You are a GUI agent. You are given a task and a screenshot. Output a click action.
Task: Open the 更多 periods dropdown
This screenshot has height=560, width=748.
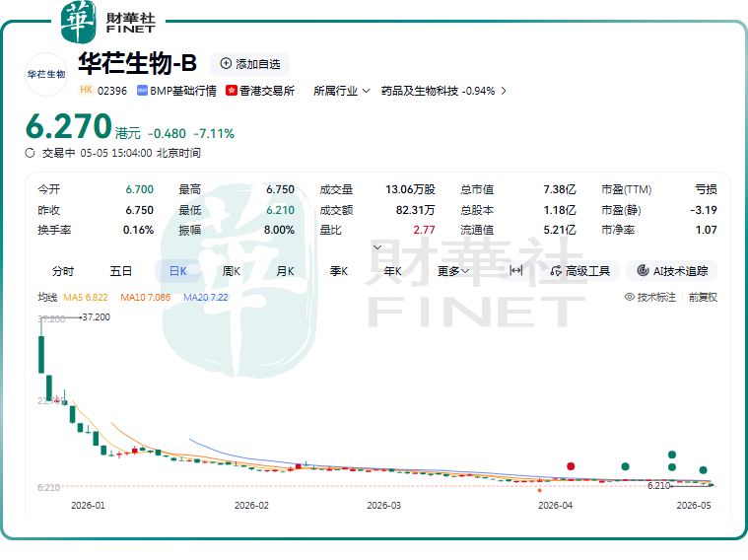click(x=453, y=271)
